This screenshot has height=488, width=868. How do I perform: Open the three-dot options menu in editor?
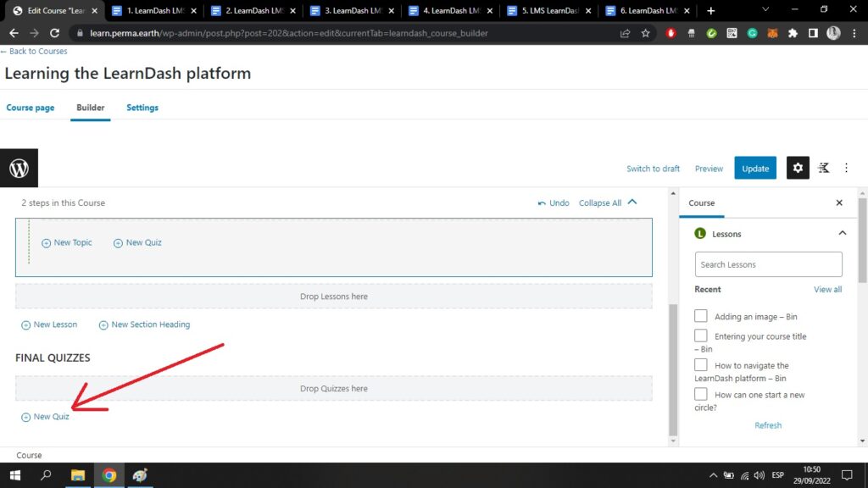pos(846,168)
